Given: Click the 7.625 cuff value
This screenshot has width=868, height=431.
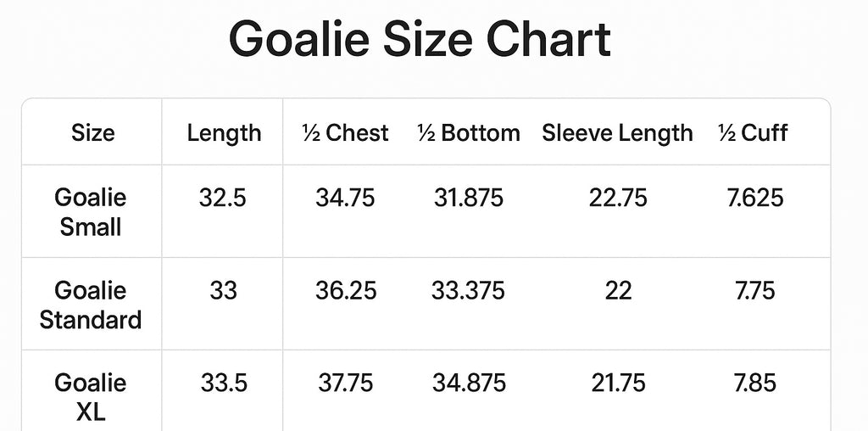Looking at the screenshot, I should 755,198.
